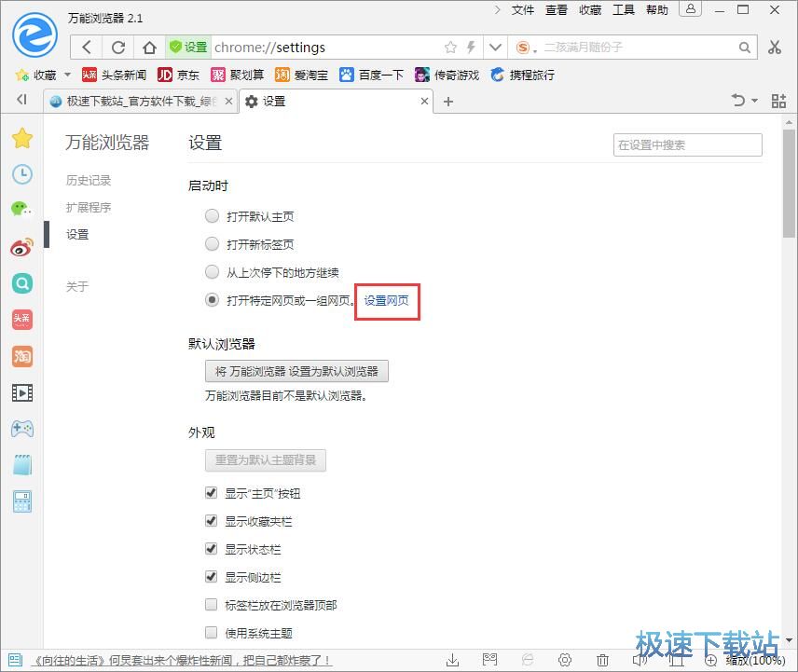This screenshot has width=798, height=672.
Task: Select 打开特定网页或一组网页 radio option
Action: coord(212,300)
